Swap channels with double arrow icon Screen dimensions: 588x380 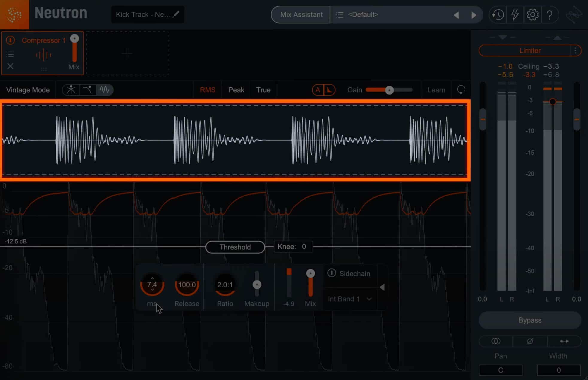(x=564, y=341)
